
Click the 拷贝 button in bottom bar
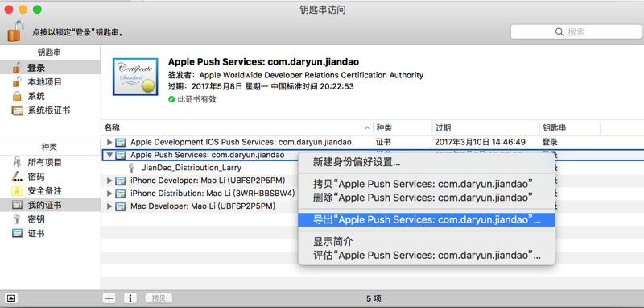click(x=159, y=298)
